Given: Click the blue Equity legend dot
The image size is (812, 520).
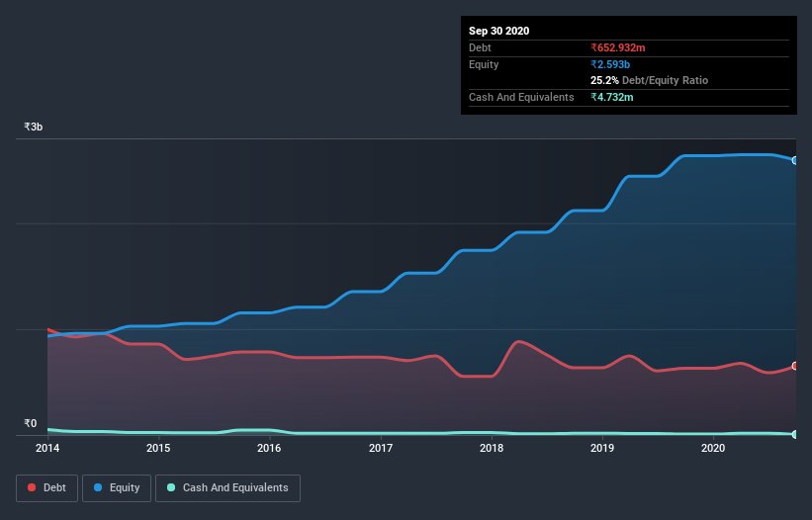Looking at the screenshot, I should pos(98,487).
